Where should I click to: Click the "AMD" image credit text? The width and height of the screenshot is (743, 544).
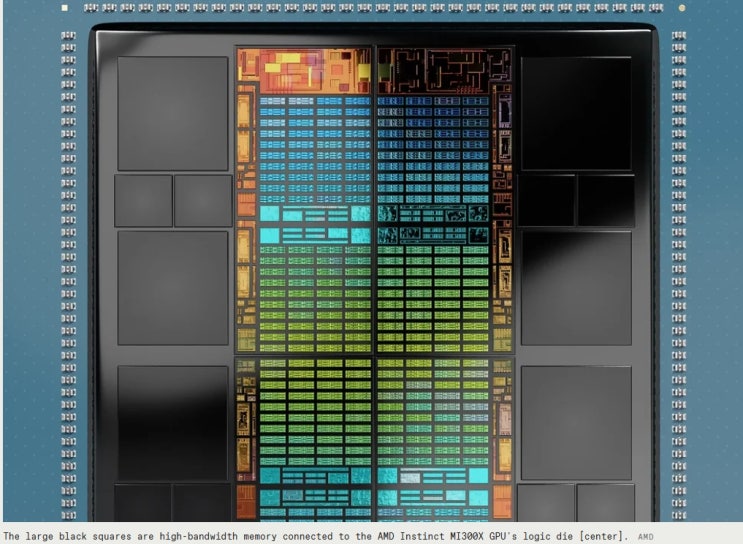(x=645, y=537)
